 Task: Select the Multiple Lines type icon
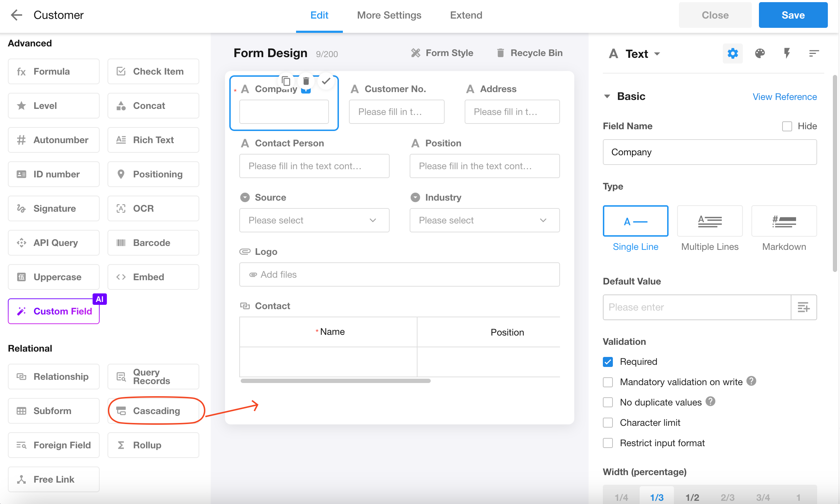coord(710,221)
